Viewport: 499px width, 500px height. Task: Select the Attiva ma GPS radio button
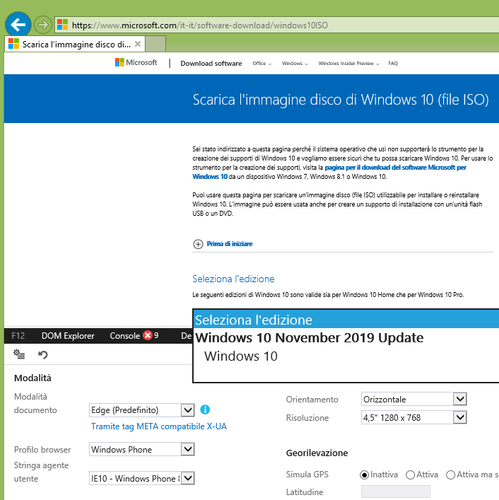pos(451,475)
